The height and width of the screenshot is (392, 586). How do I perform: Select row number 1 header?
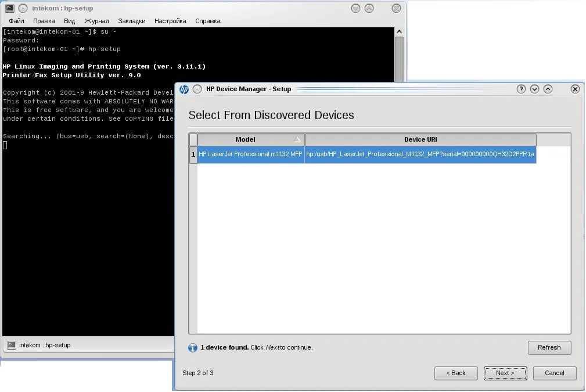coord(193,154)
